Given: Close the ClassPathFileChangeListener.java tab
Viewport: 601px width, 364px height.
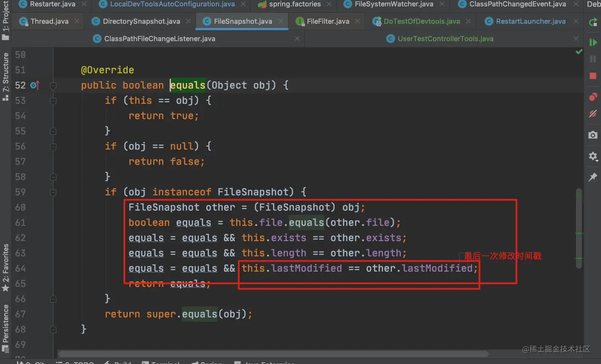Looking at the screenshot, I should [x=297, y=39].
